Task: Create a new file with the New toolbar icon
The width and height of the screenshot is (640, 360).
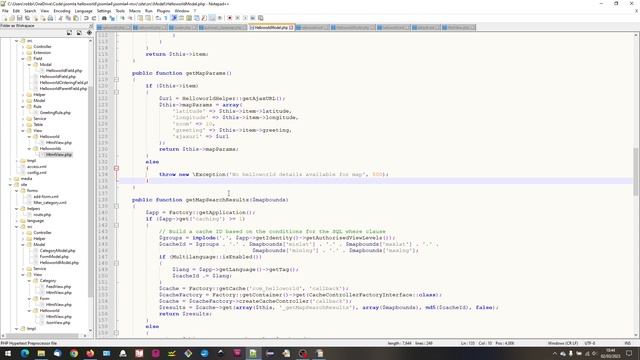Action: 5,18
